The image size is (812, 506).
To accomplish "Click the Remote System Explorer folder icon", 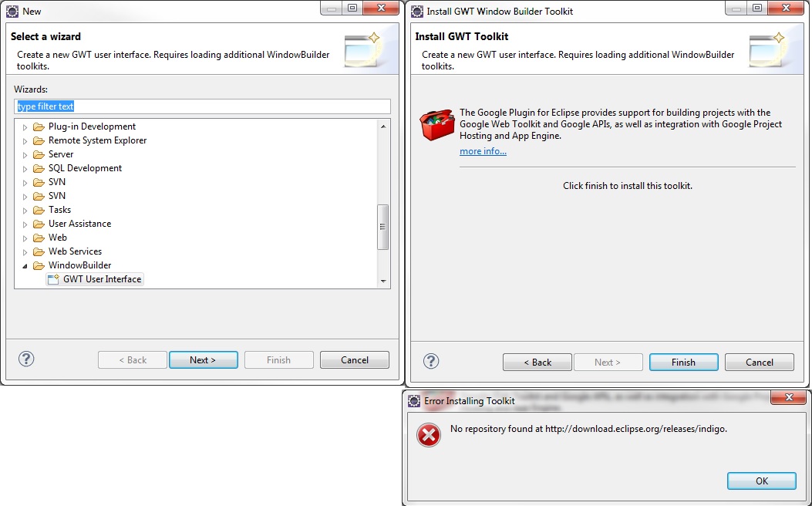I will pos(39,141).
